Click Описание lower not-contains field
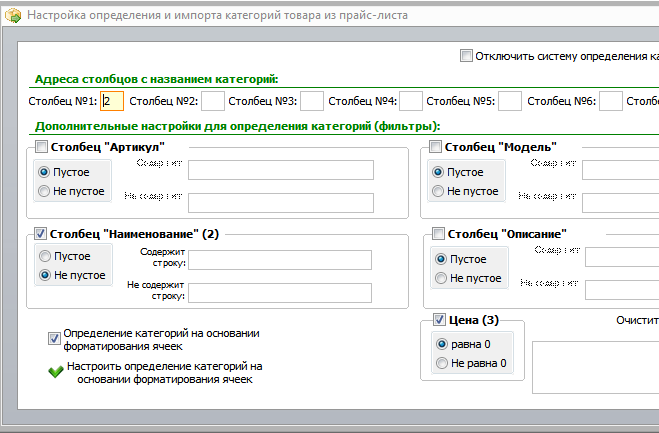Viewport: 659px width, 433px height. tap(622, 290)
